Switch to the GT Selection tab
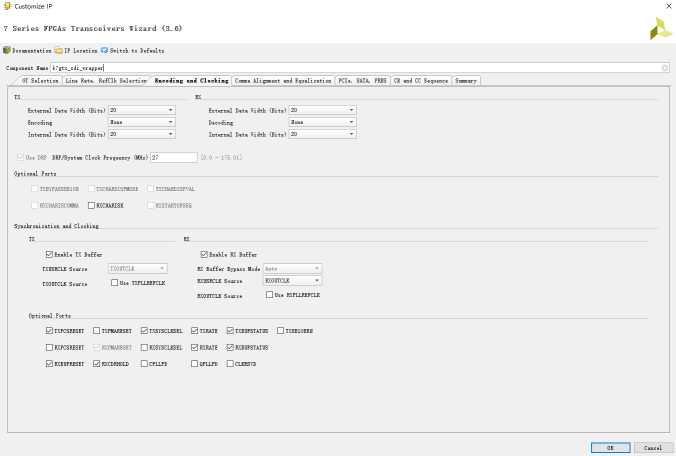 click(39, 81)
